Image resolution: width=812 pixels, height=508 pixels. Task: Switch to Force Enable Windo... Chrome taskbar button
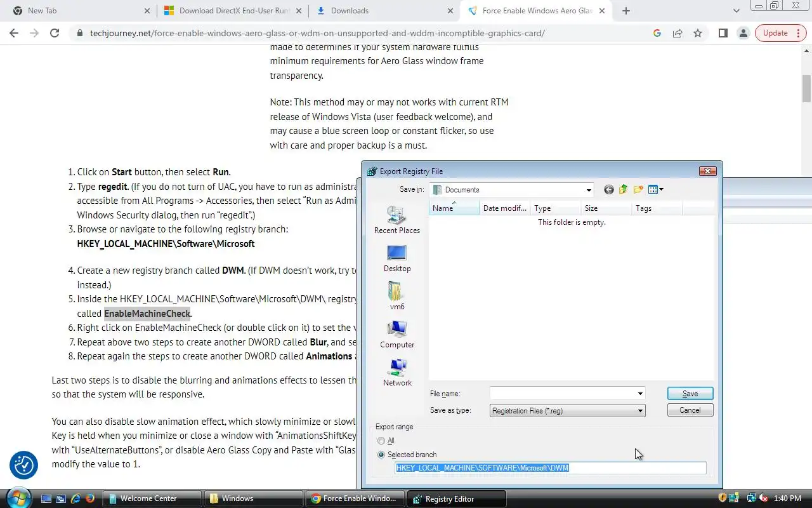point(355,498)
